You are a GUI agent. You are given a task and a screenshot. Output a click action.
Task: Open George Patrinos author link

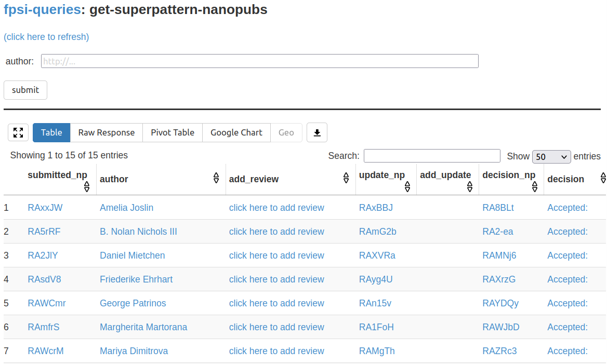click(133, 303)
